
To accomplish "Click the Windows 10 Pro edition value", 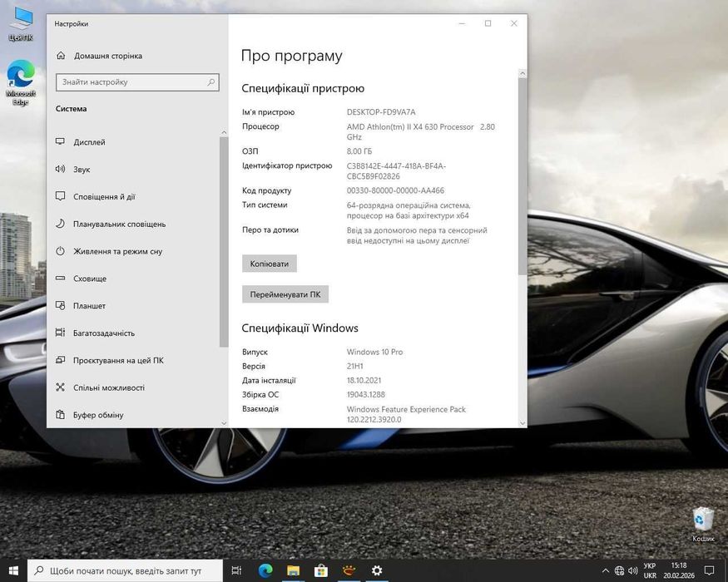I will (374, 352).
